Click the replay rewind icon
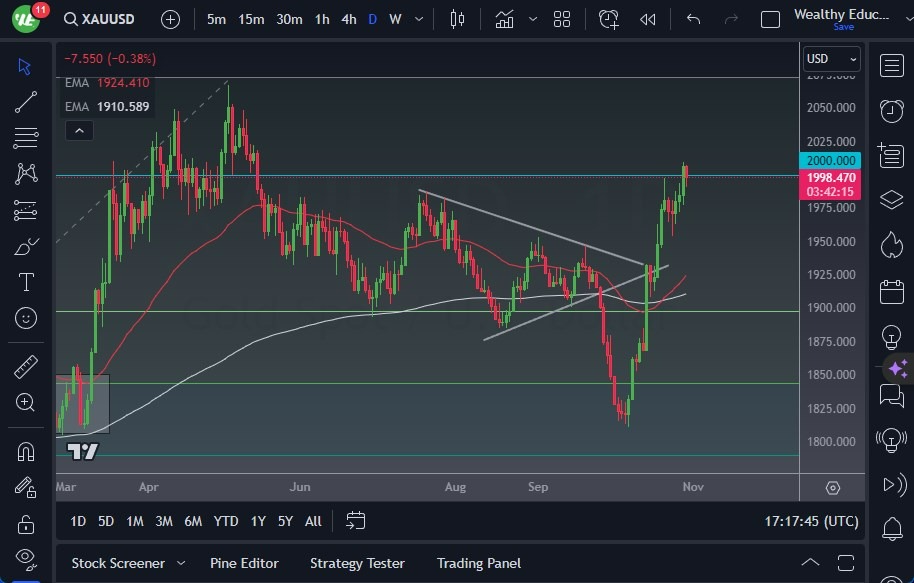914x583 pixels. click(x=648, y=19)
